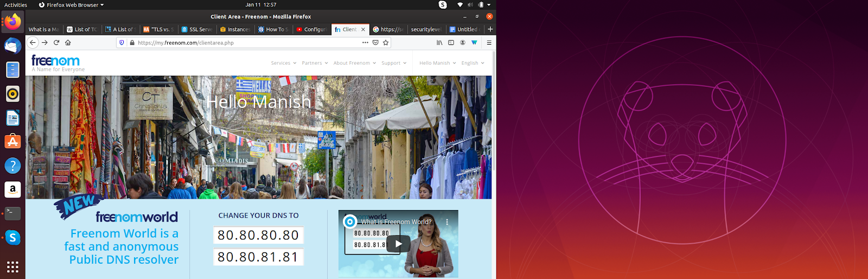Switch to the Instances tab
This screenshot has width=868, height=279.
click(235, 29)
